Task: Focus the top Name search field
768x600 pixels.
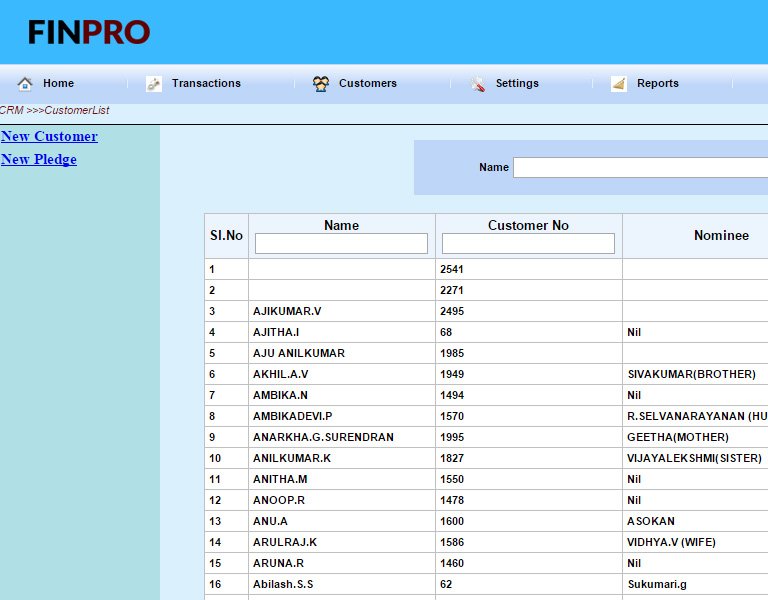Action: point(640,168)
